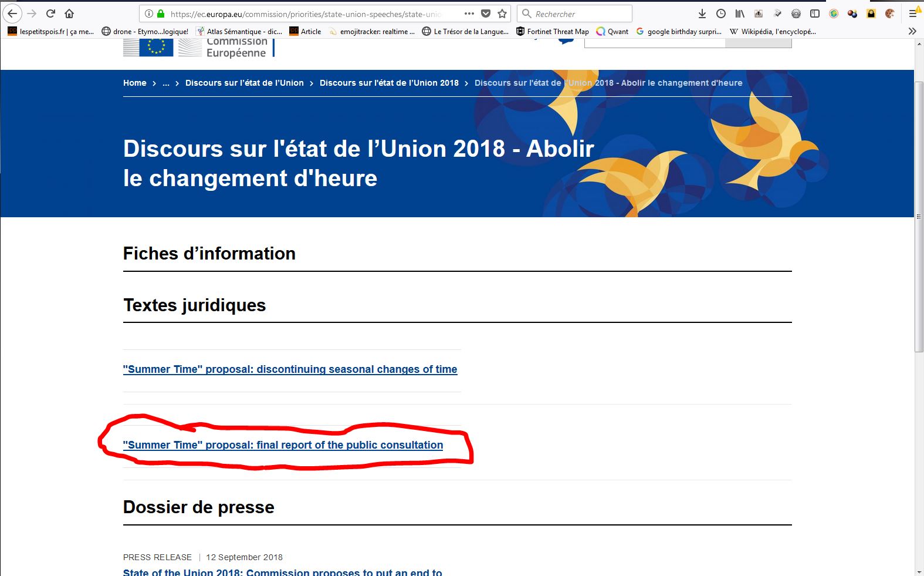
Task: Expand the hidden bookmarks overflow chevron
Action: click(x=912, y=31)
